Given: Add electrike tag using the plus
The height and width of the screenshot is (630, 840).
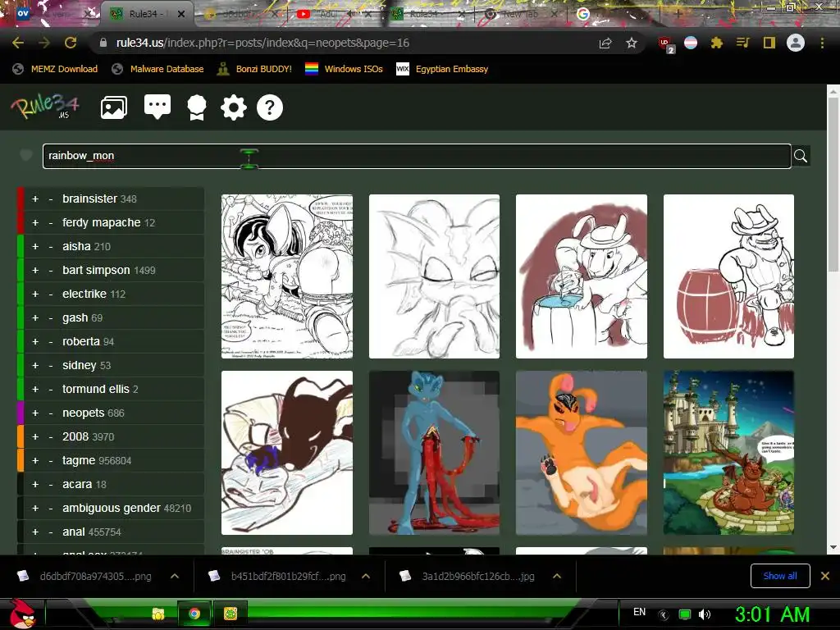Looking at the screenshot, I should click(x=35, y=294).
